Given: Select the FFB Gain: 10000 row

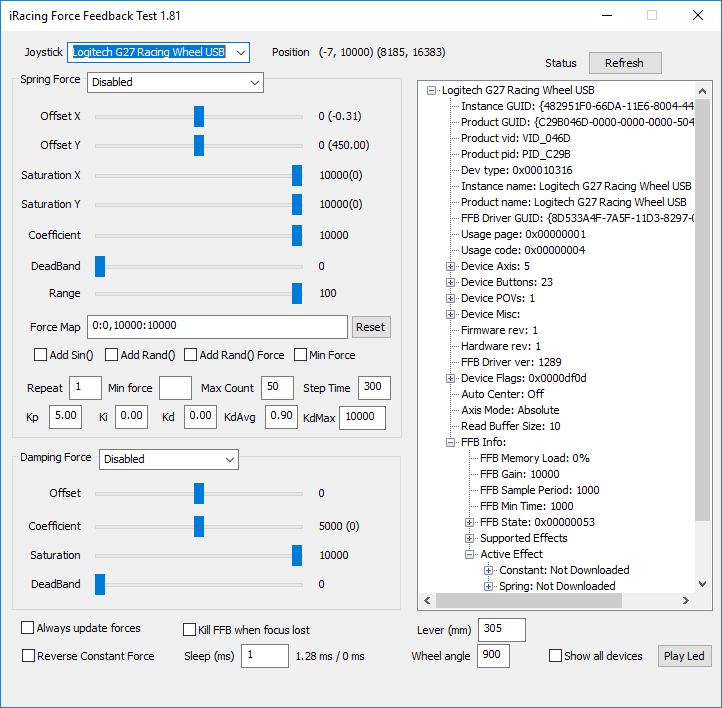Looking at the screenshot, I should (x=519, y=475).
